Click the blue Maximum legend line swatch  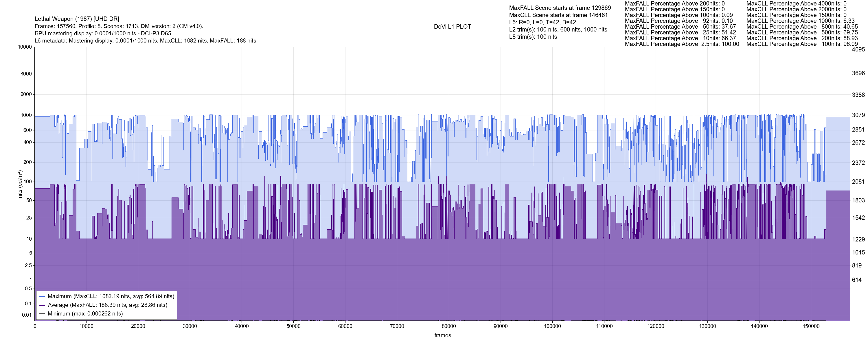point(42,296)
